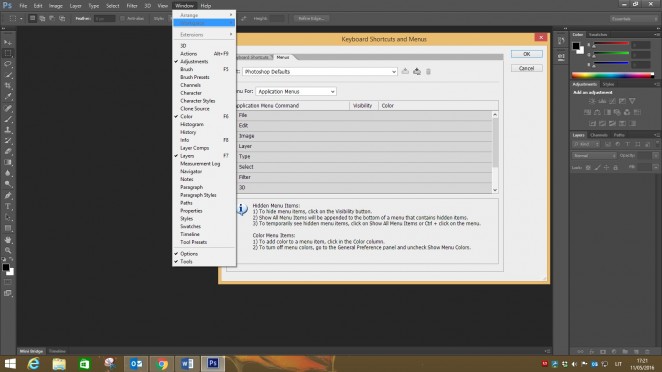
Task: Expand the File row in command list
Action: (x=363, y=115)
